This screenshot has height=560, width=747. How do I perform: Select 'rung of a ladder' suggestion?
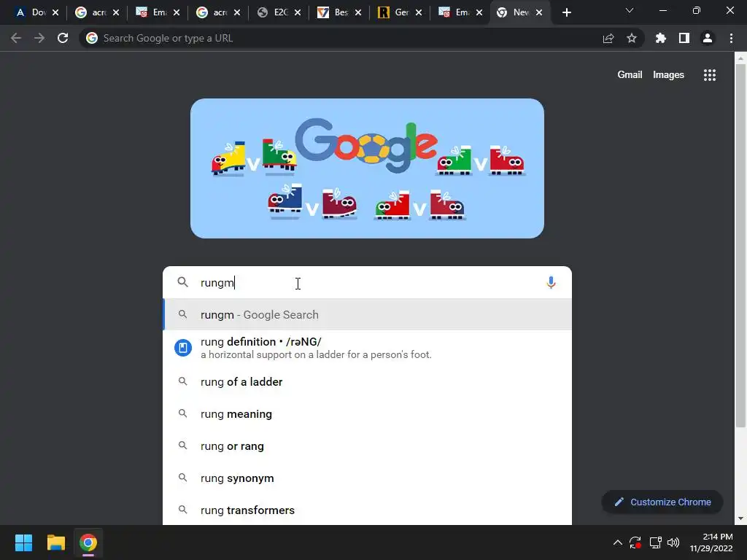pos(367,382)
